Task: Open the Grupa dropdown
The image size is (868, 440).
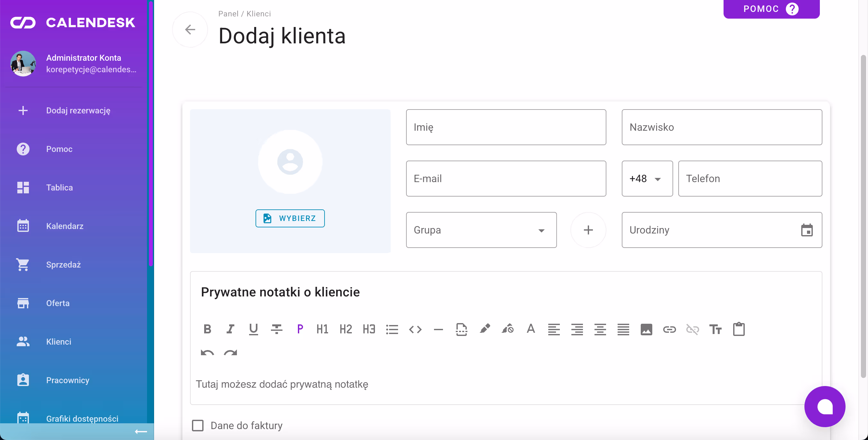Action: click(481, 230)
